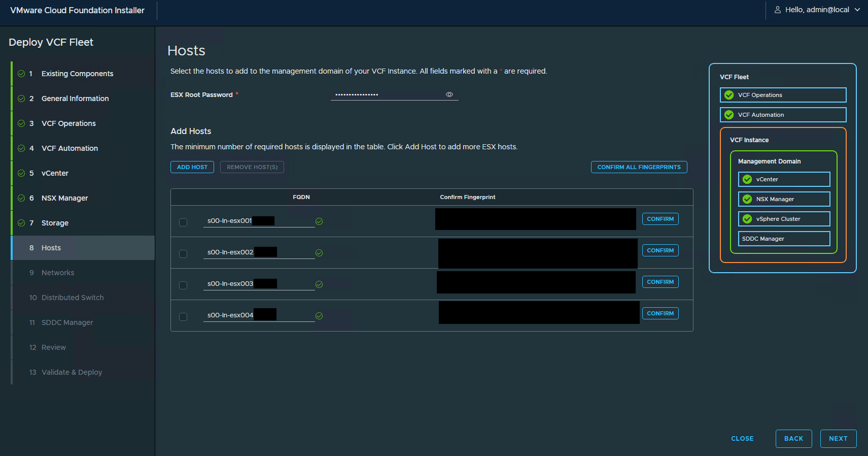Confirm the fingerprint for host s00-ln-esx002
This screenshot has height=456, width=868.
coord(660,250)
